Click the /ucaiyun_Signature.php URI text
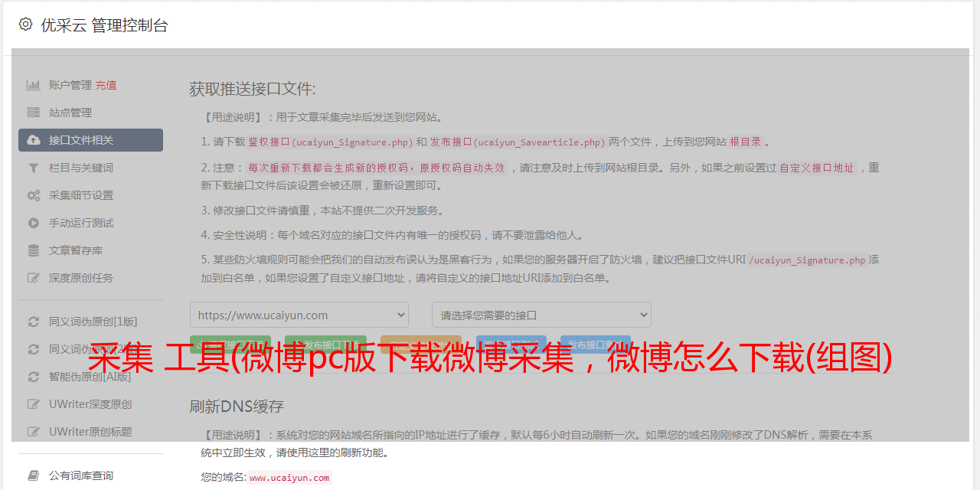This screenshot has width=980, height=490. point(807,260)
